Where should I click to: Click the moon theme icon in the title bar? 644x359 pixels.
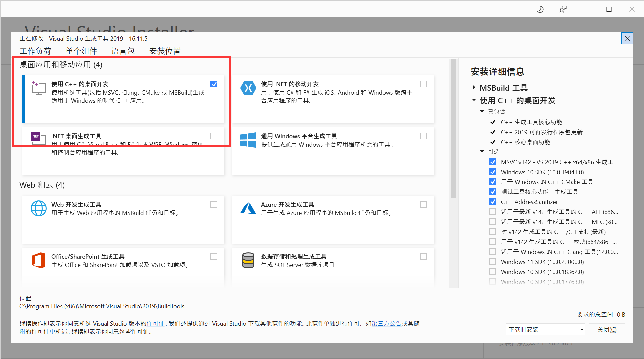tap(540, 9)
